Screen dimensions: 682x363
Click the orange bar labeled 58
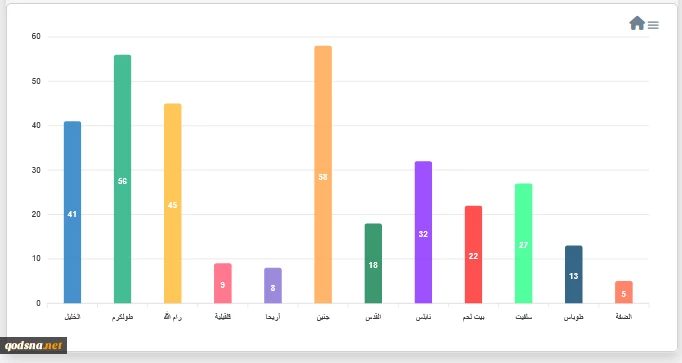click(323, 174)
